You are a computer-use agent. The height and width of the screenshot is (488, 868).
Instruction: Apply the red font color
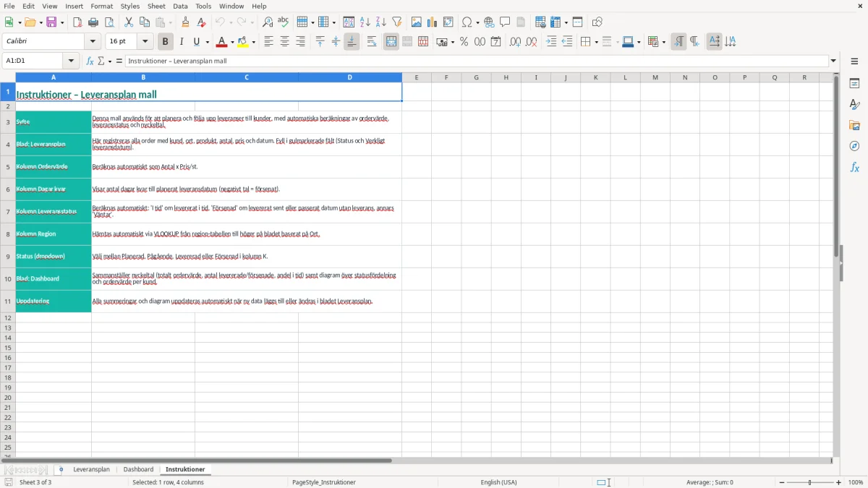[222, 42]
